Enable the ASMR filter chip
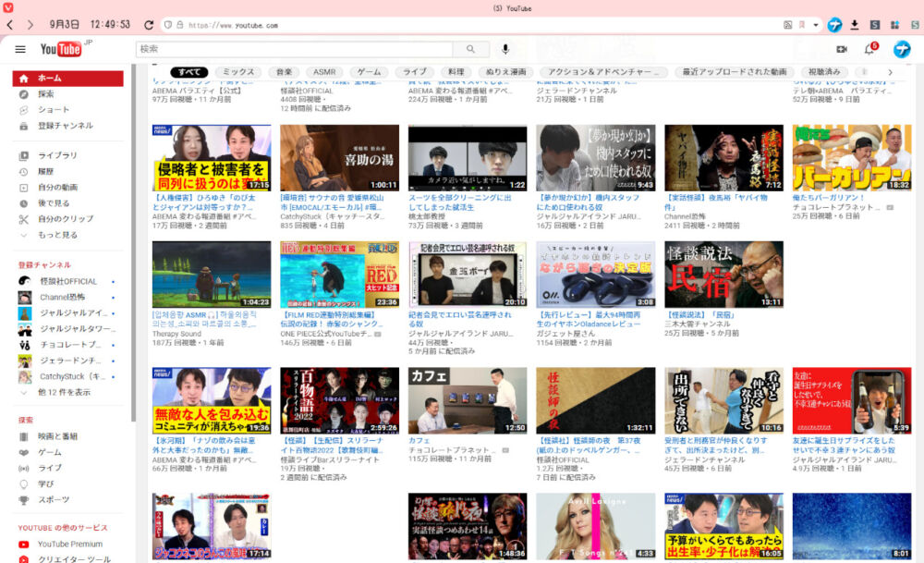 (x=324, y=71)
